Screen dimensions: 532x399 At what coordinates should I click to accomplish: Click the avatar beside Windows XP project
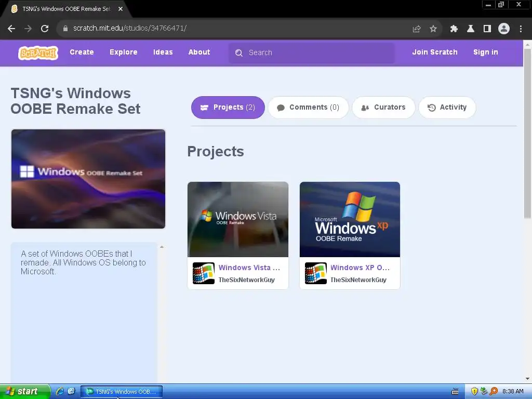315,273
